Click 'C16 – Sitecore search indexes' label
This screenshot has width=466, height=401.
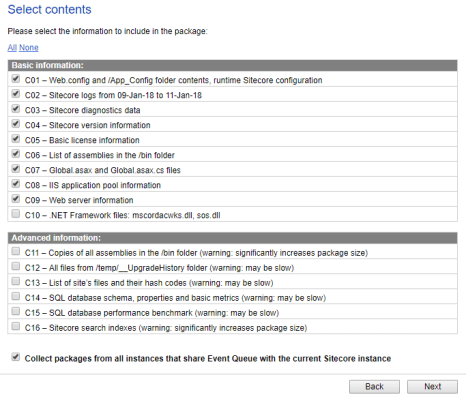tap(166, 328)
